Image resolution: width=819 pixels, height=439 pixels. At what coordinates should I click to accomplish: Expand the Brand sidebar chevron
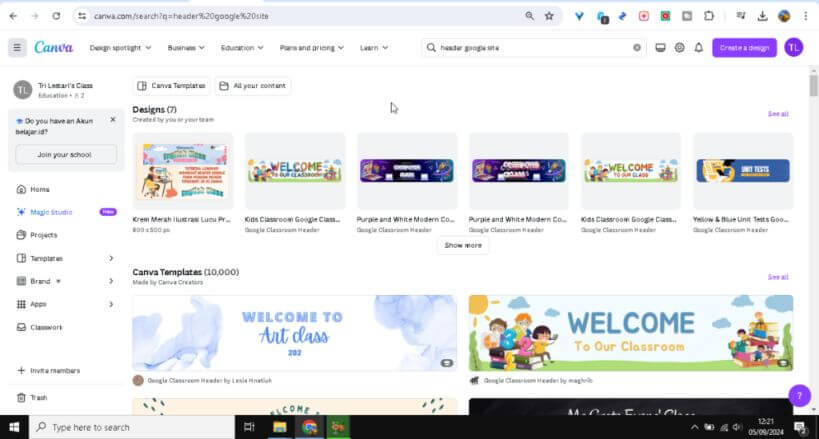pos(111,281)
